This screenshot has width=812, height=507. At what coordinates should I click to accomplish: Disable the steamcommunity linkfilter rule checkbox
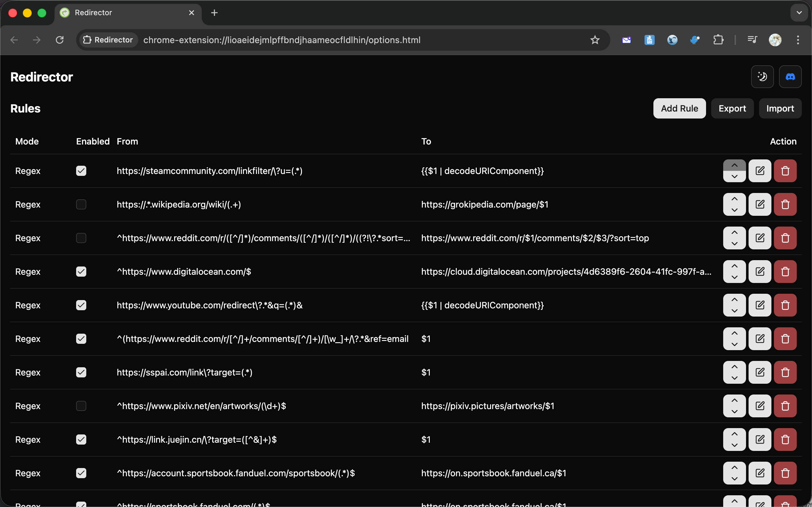[81, 171]
